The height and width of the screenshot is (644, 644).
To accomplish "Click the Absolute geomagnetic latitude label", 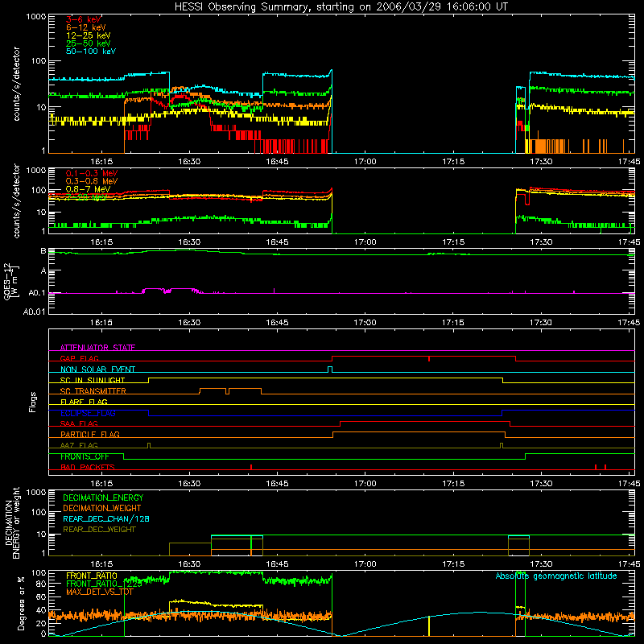I will point(556,576).
